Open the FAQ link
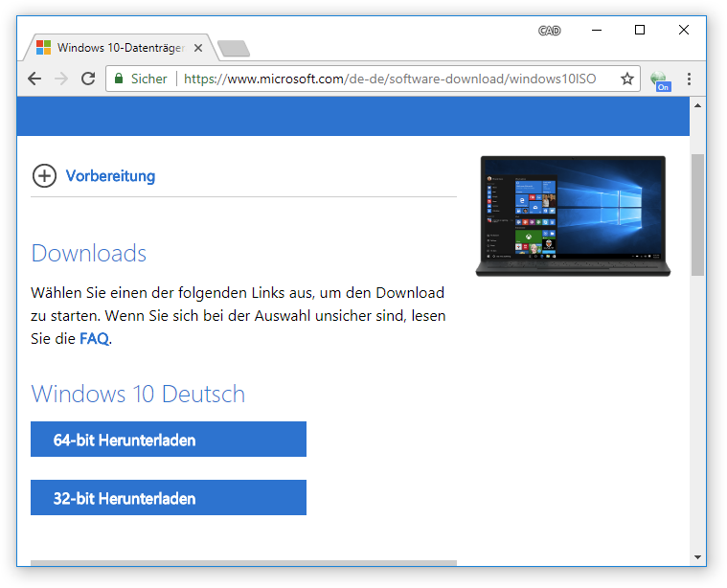The width and height of the screenshot is (727, 588). tap(94, 338)
